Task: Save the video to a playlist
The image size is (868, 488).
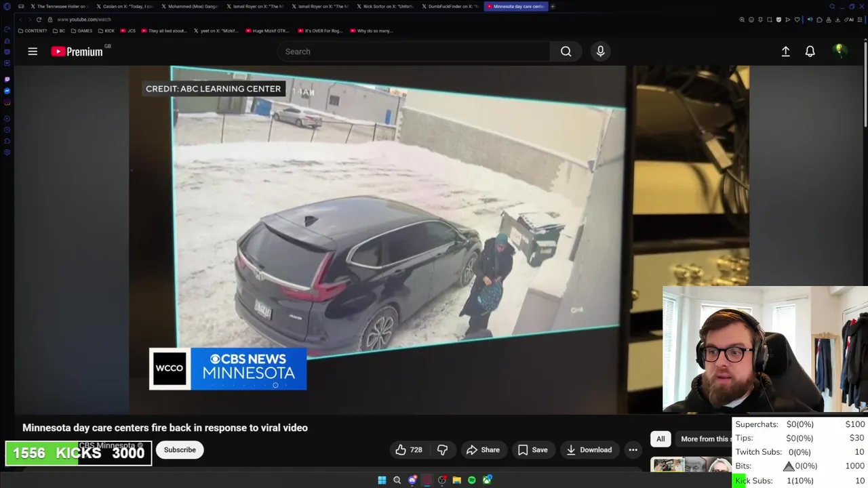Action: point(532,449)
